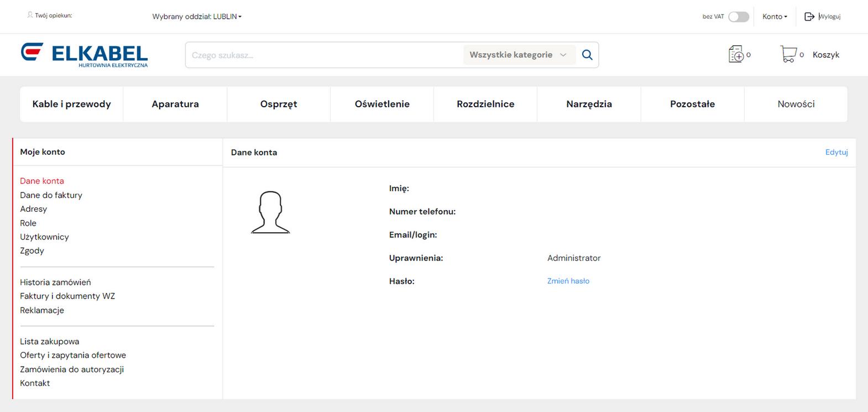Click the logout arrow icon

(x=809, y=17)
